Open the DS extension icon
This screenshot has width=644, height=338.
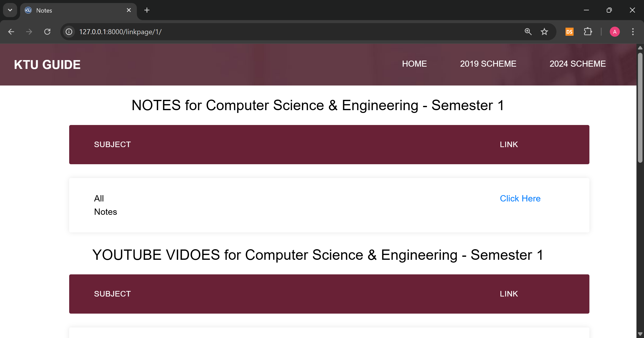tap(570, 32)
